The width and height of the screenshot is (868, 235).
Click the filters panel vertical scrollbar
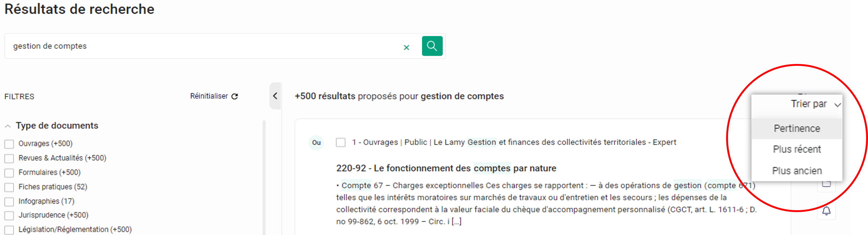[264, 175]
